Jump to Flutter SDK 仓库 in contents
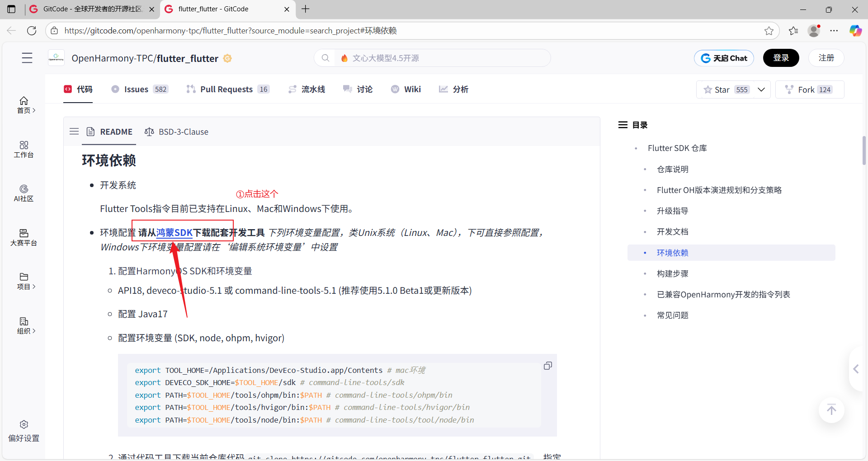Screen dimensions: 868x461 click(x=677, y=148)
